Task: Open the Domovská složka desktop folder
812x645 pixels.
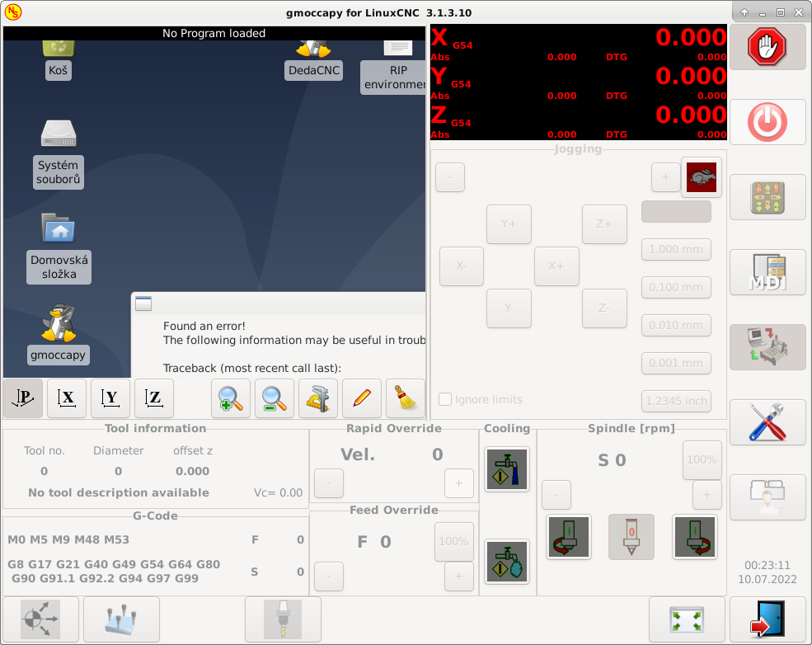Action: pyautogui.click(x=59, y=247)
